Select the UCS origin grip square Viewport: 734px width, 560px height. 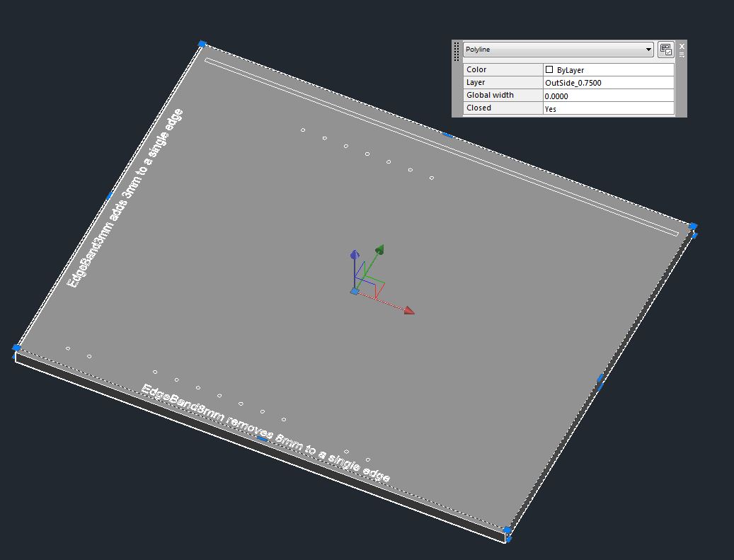pyautogui.click(x=354, y=290)
